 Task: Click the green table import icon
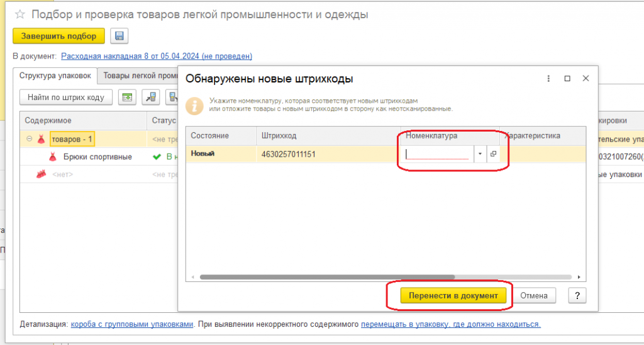click(x=127, y=97)
